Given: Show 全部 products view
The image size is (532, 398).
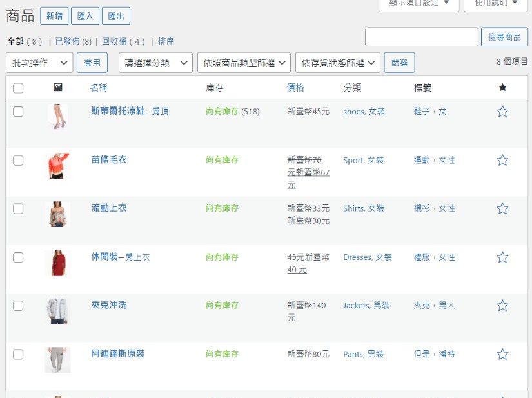Looking at the screenshot, I should 15,41.
